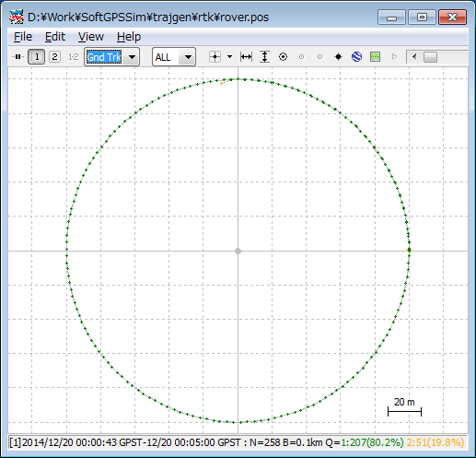Click the fit horizontal range icon
This screenshot has width=476, height=458.
pos(246,57)
